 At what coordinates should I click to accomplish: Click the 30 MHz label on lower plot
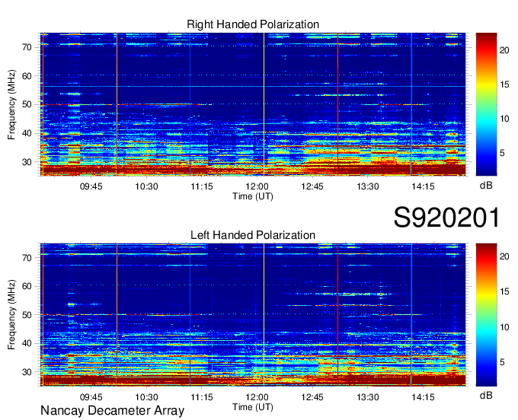(27, 372)
